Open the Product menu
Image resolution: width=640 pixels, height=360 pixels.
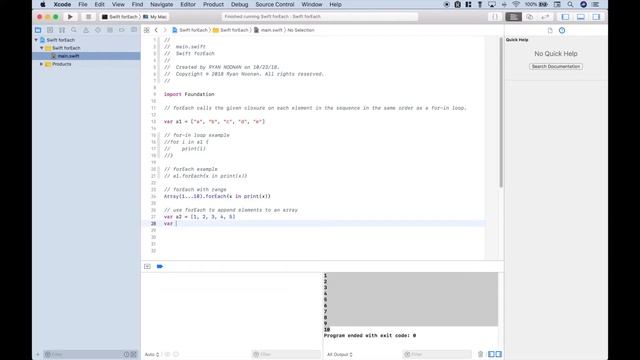[213, 4]
